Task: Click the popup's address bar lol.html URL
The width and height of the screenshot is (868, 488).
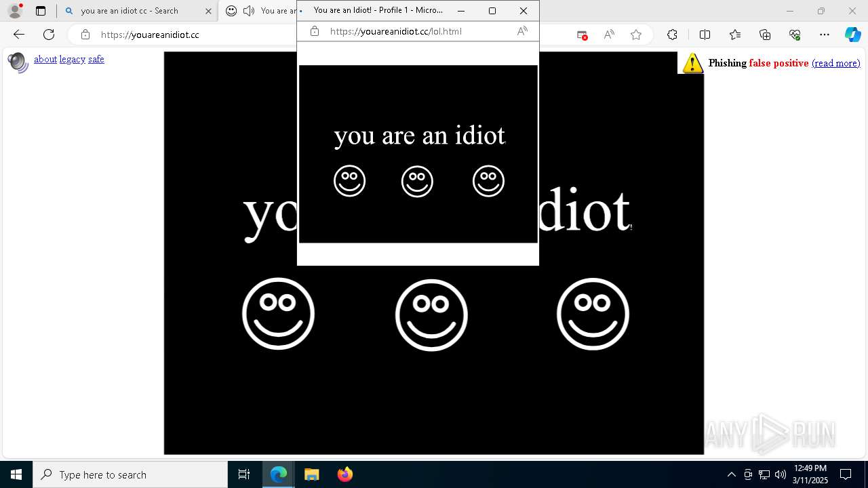Action: pyautogui.click(x=396, y=31)
